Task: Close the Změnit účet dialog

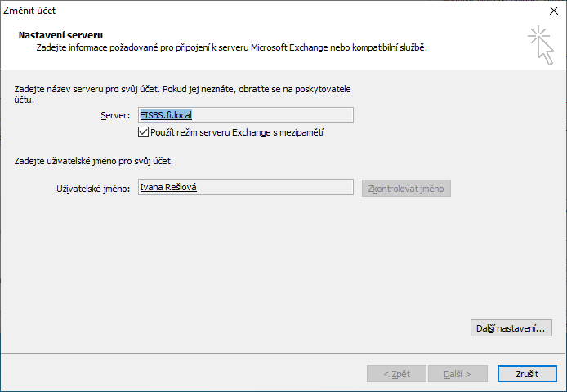Action: click(x=553, y=11)
